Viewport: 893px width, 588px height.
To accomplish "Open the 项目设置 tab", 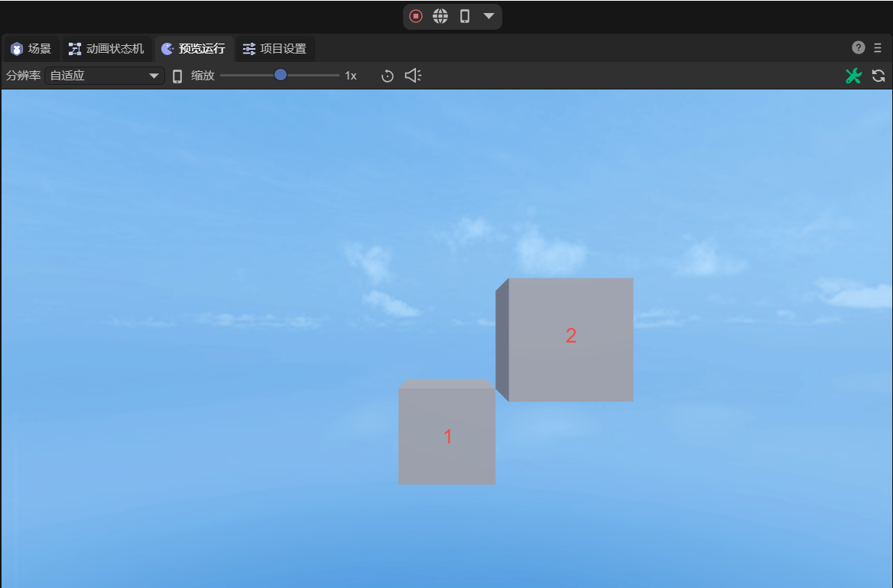I will 274,49.
